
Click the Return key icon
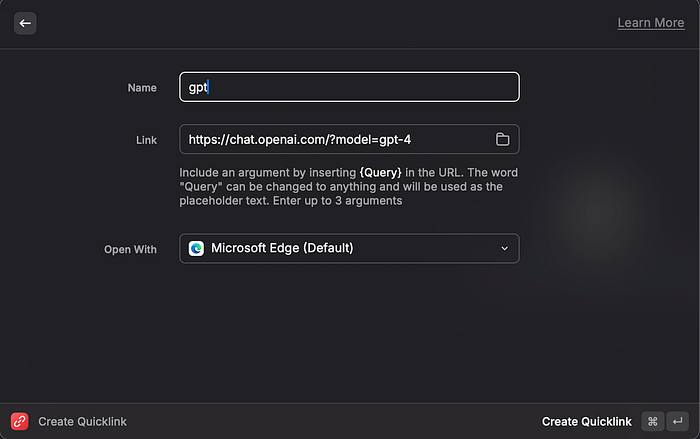click(678, 422)
